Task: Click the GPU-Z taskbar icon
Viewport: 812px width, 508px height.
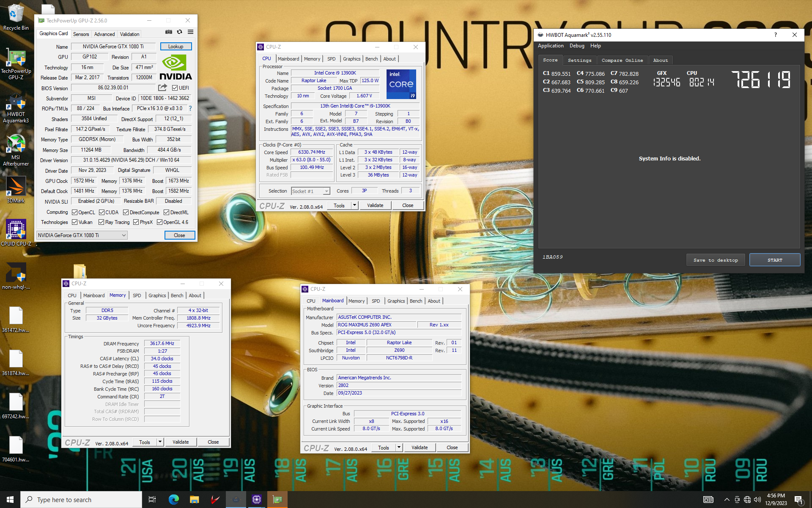Action: coord(277,500)
